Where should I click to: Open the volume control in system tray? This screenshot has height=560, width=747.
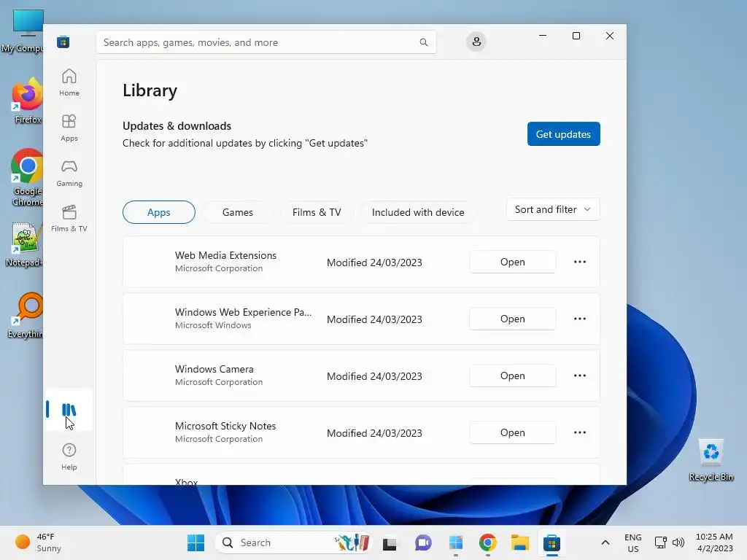click(678, 542)
